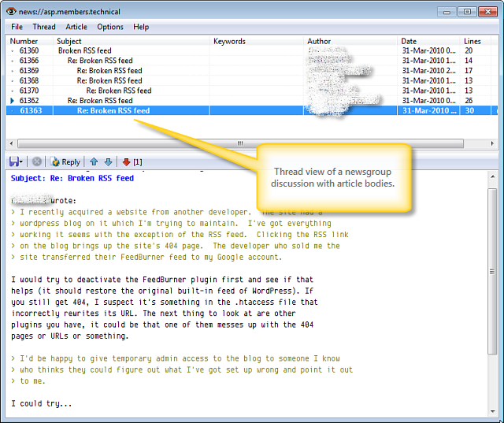Click the floppy disk save icon
The height and width of the screenshot is (423, 504).
(14, 161)
